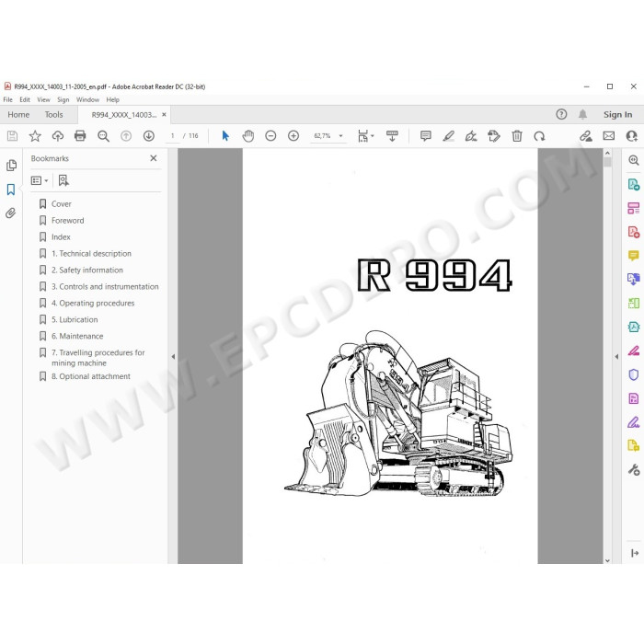
Task: Go to 1. Technical description bookmark
Action: coord(91,253)
